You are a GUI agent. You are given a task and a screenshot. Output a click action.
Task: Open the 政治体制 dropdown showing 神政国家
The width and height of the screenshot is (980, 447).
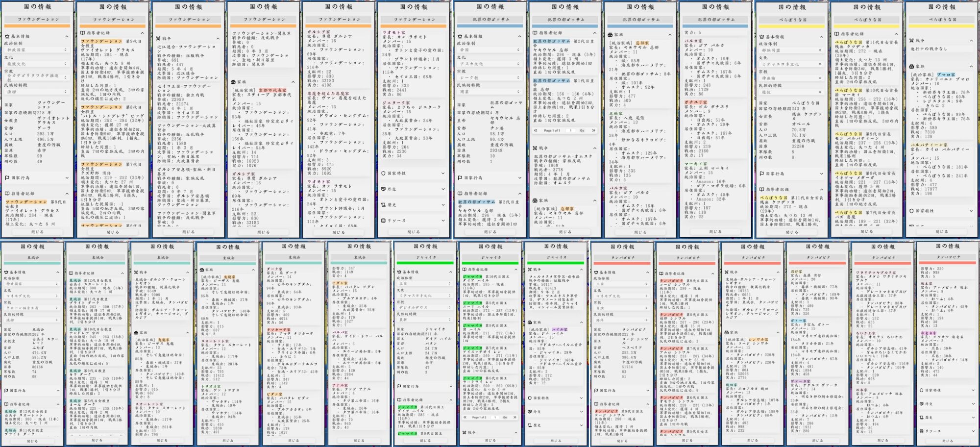(x=37, y=50)
